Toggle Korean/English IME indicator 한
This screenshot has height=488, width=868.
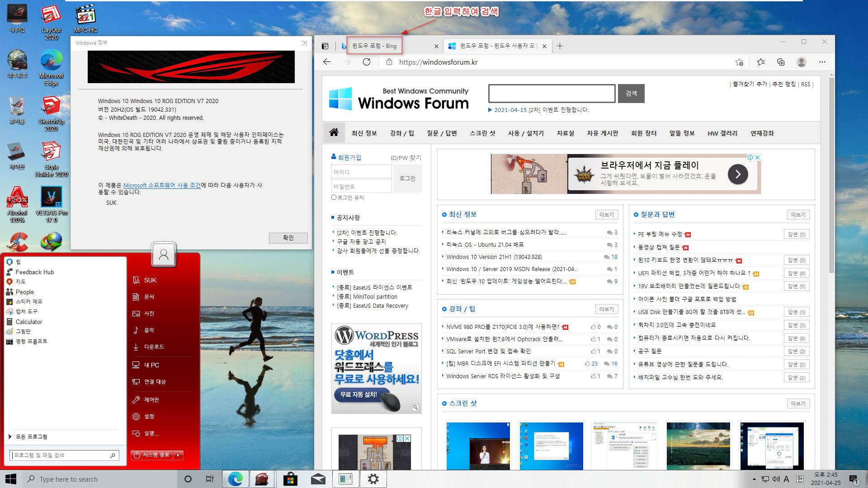[x=799, y=479]
